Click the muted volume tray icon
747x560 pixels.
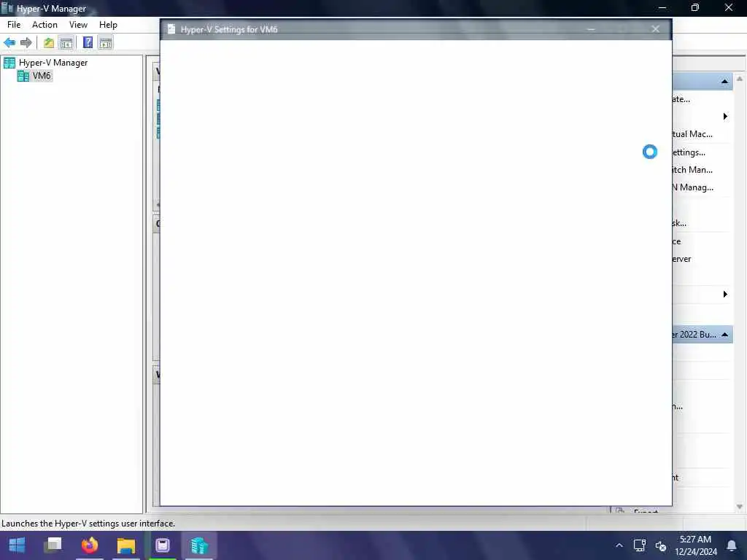pyautogui.click(x=660, y=545)
